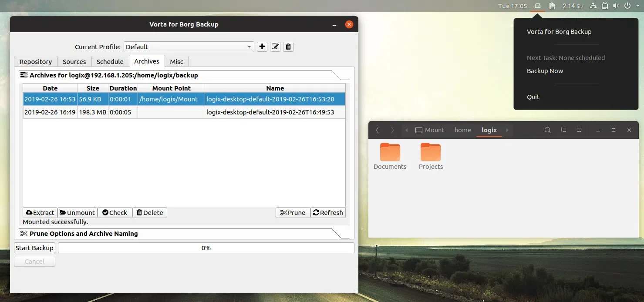Viewport: 644px width, 302px height.
Task: Open the Files hamburger menu
Action: tap(579, 130)
